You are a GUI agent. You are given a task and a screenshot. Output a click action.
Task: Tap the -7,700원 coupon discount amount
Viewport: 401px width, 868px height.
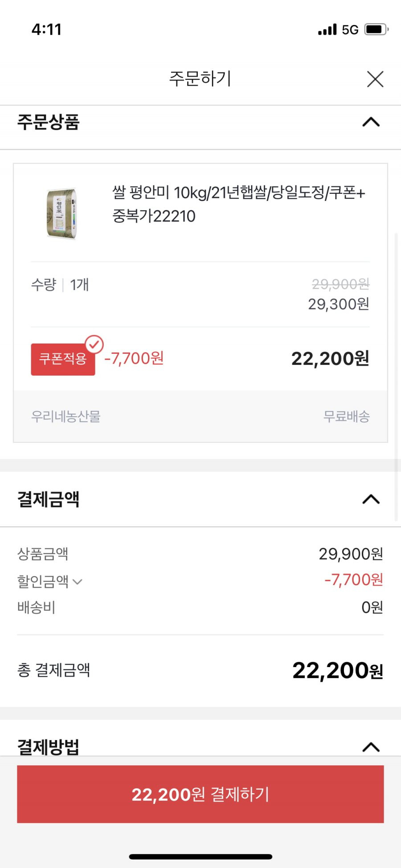click(x=134, y=358)
